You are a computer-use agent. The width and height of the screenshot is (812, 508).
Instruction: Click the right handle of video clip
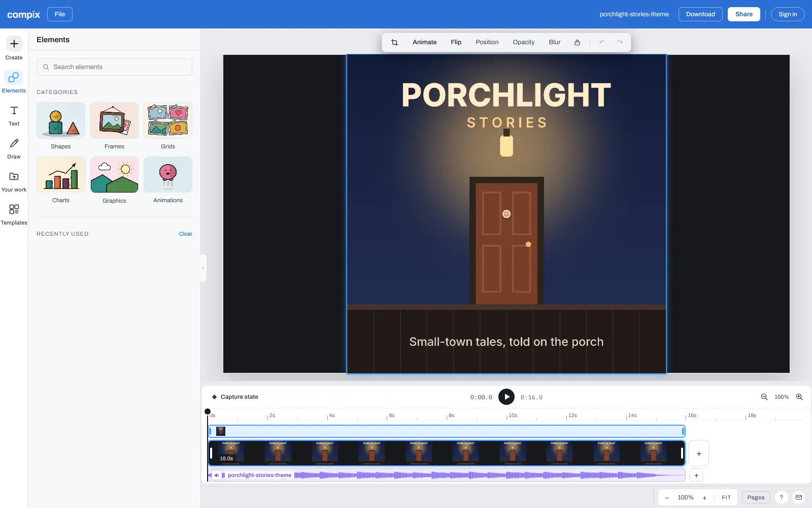[682, 453]
